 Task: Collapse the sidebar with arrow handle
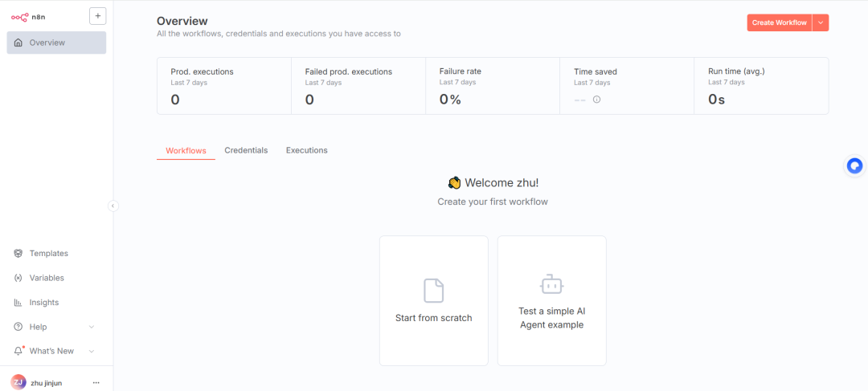pyautogui.click(x=113, y=206)
